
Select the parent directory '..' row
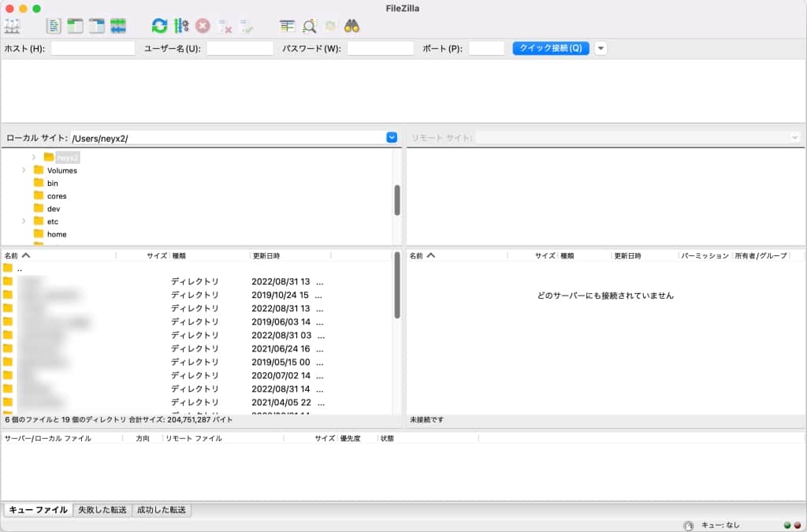point(196,269)
